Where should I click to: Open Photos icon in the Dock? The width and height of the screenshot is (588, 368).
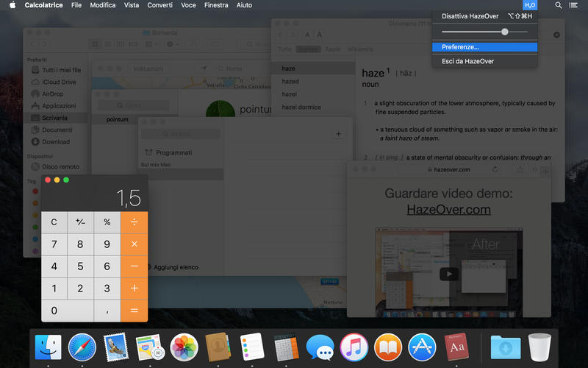(184, 347)
